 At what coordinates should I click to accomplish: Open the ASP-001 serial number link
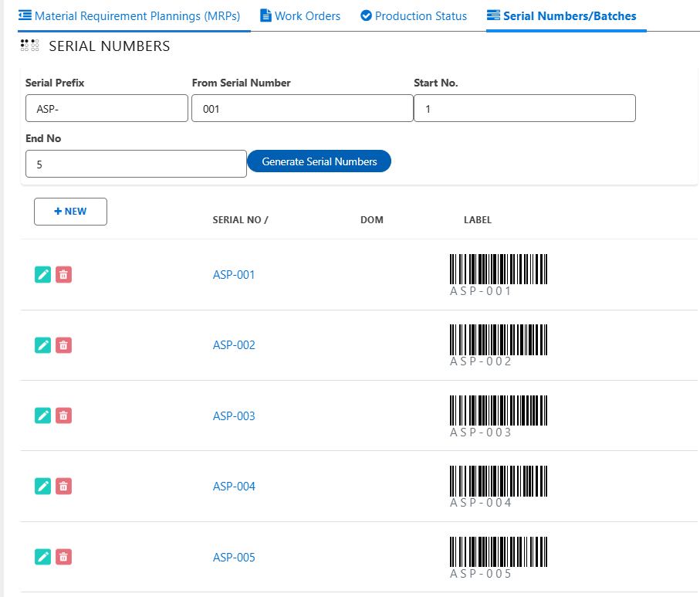pyautogui.click(x=234, y=275)
